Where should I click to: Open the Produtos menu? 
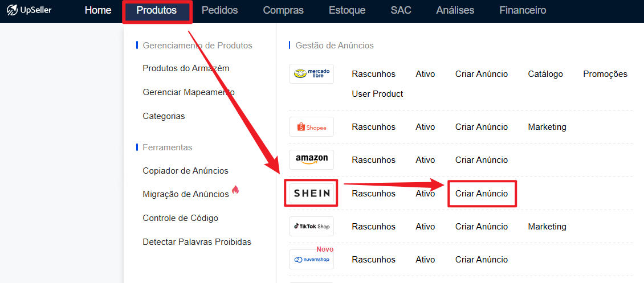point(157,11)
